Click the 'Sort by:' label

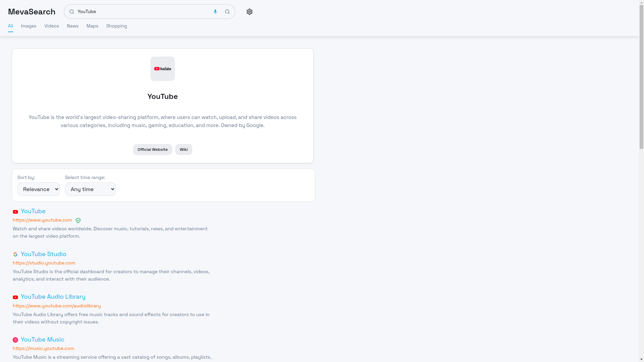pyautogui.click(x=26, y=178)
